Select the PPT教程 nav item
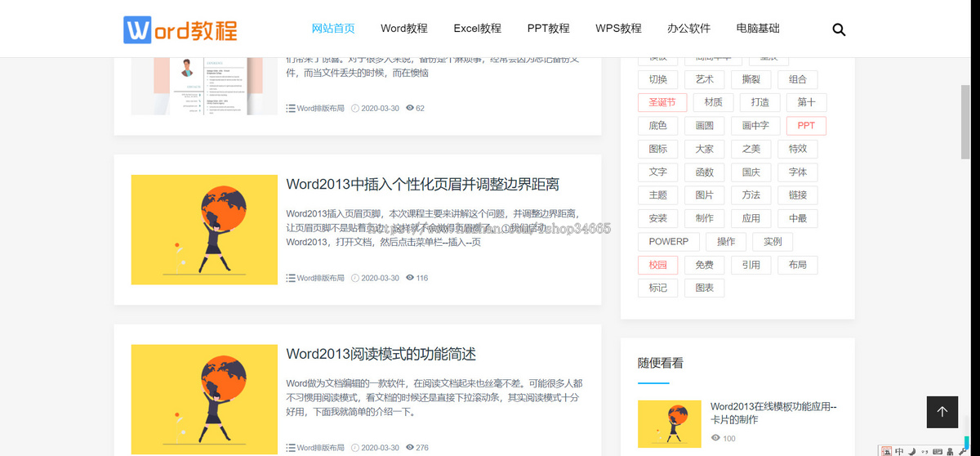The image size is (980, 456). pyautogui.click(x=549, y=29)
